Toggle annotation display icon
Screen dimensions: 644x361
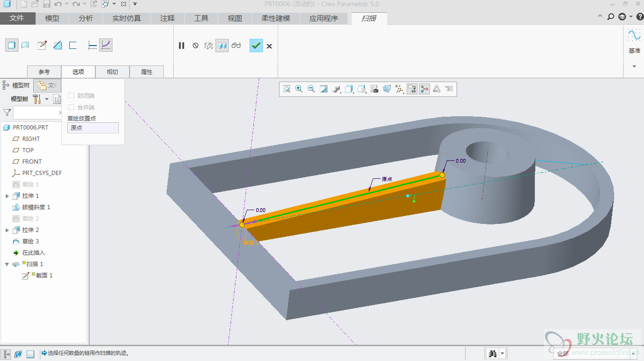(x=412, y=89)
